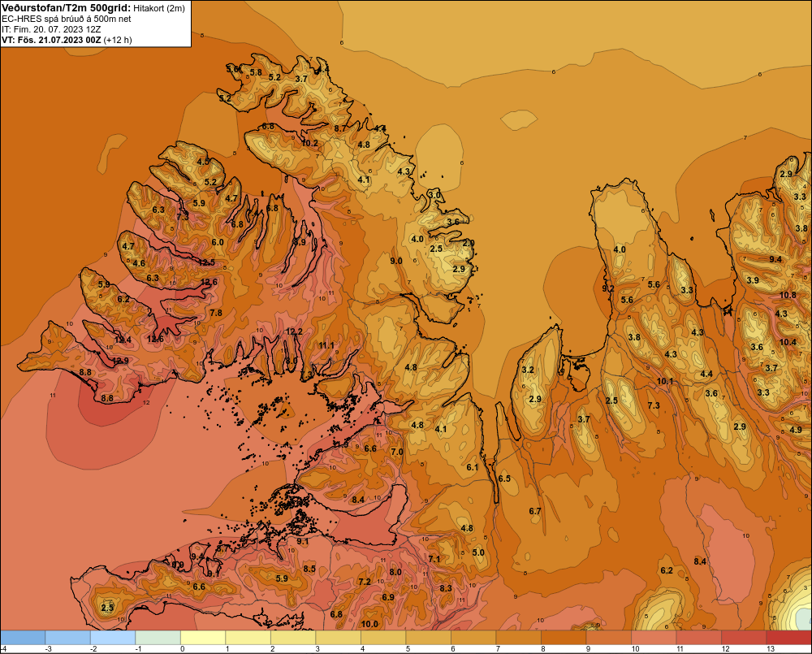Click the 8.3 temperature value
The height and width of the screenshot is (654, 812).
(446, 588)
